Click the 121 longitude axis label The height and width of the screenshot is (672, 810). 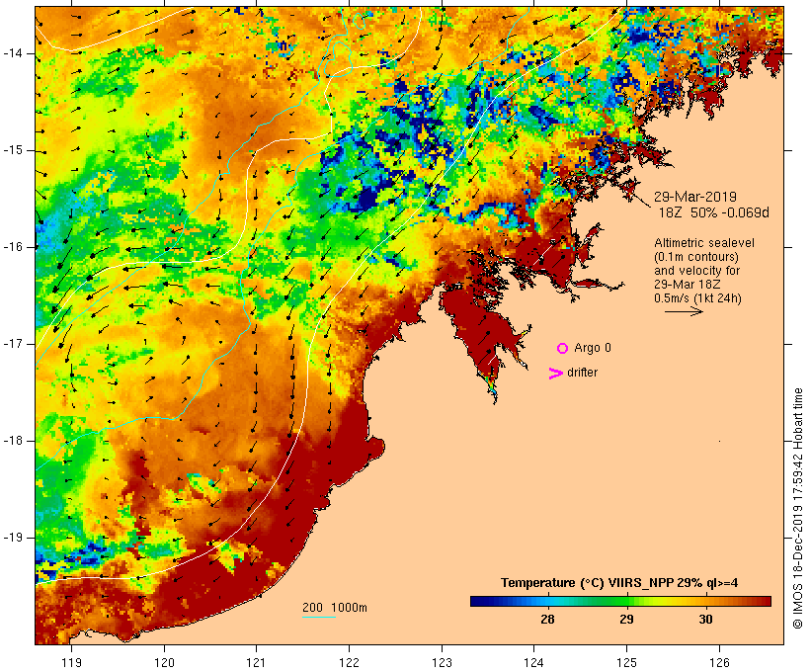(x=256, y=662)
